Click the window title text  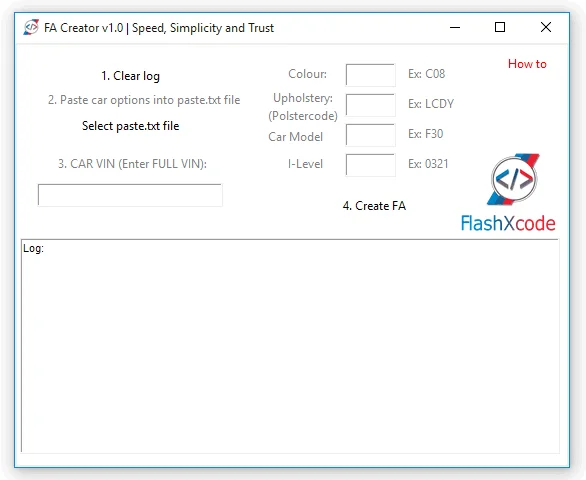[159, 28]
